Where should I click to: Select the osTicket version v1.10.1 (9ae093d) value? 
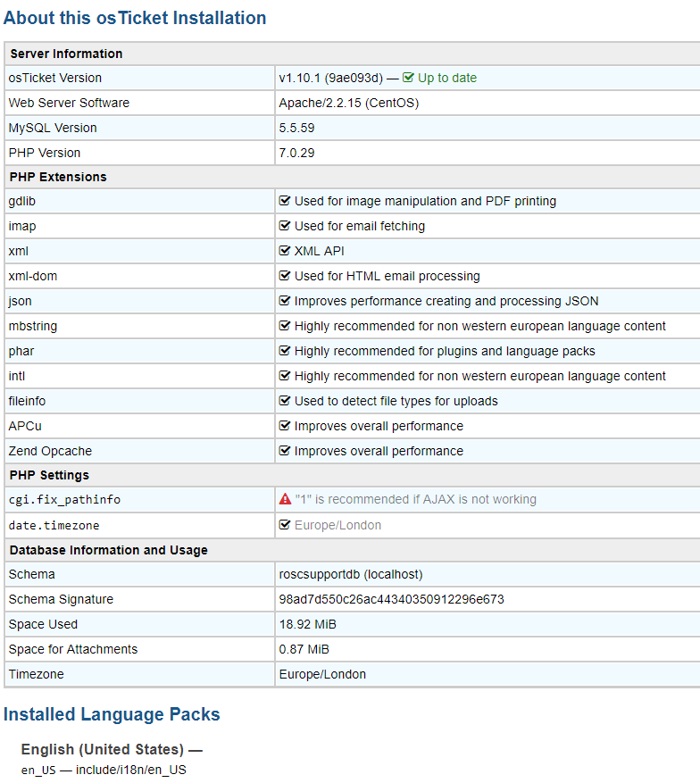(x=331, y=78)
